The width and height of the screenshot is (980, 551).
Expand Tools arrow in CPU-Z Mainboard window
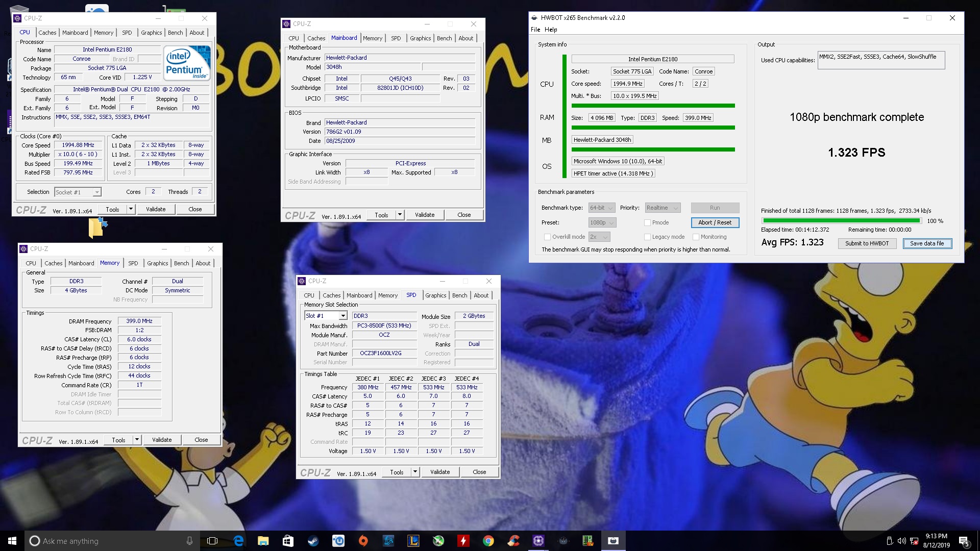point(400,215)
